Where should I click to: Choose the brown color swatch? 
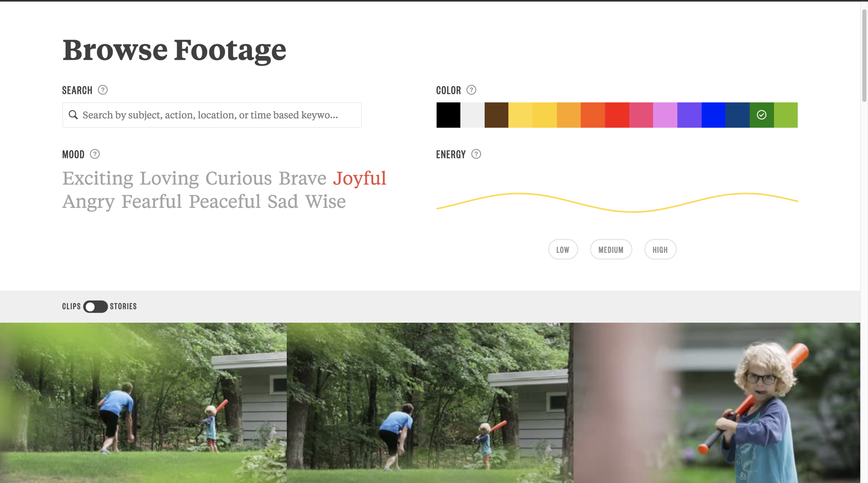[x=496, y=115]
